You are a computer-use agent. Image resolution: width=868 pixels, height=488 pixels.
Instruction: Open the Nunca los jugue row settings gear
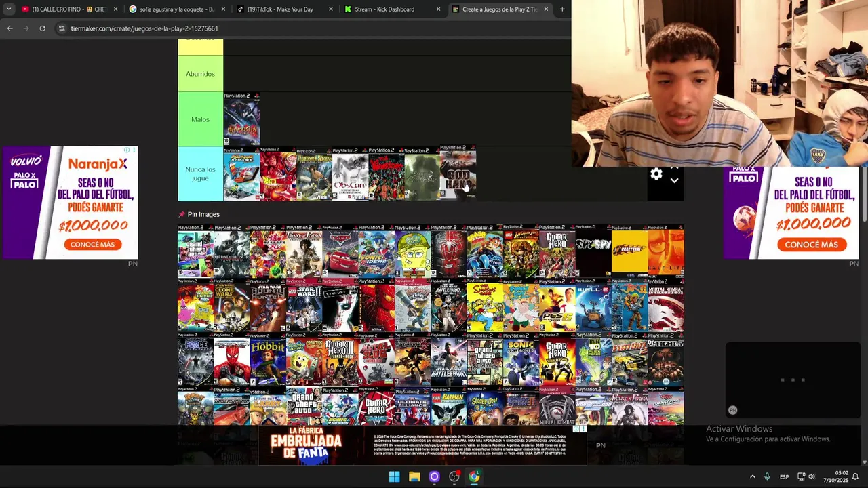click(656, 174)
